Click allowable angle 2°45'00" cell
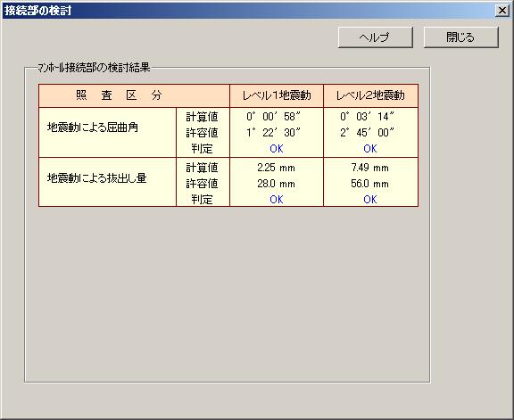Image resolution: width=514 pixels, height=420 pixels. pos(367,132)
